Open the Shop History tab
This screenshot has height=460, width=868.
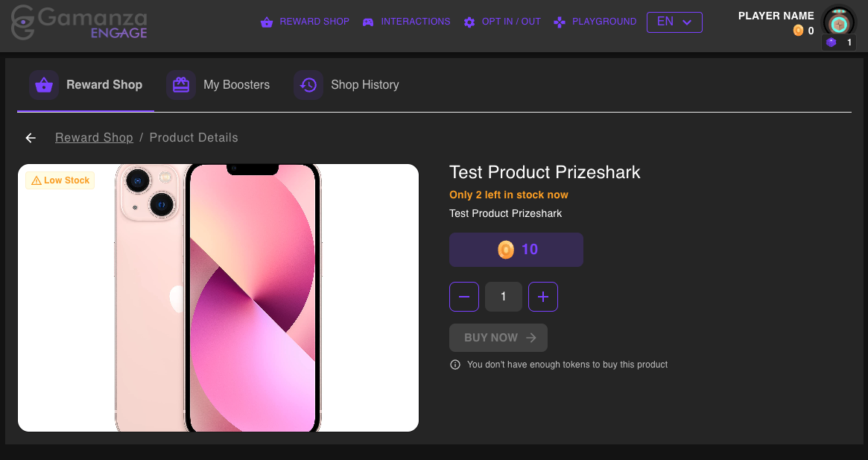tap(364, 85)
